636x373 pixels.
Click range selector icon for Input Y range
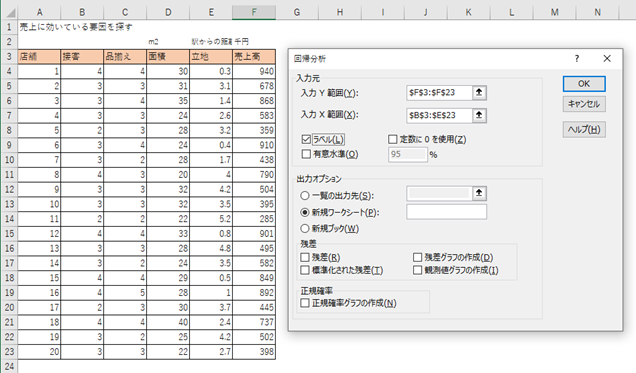point(479,93)
